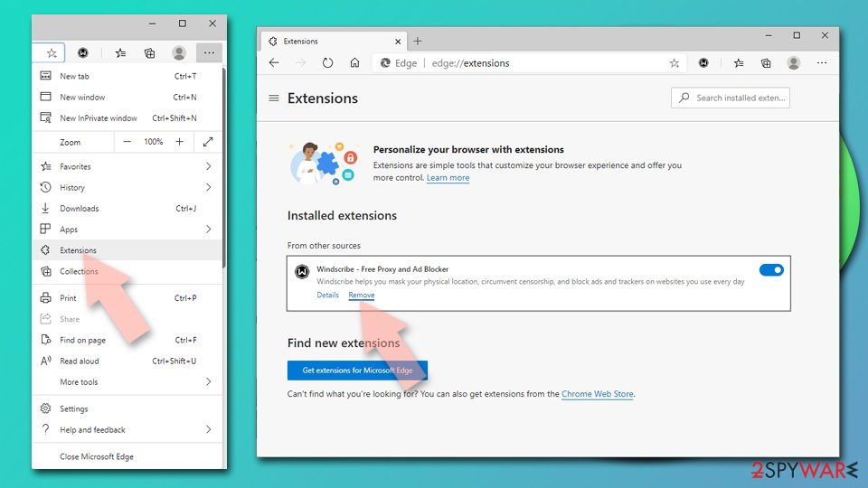Open Collections icon in Extensions window toolbar
This screenshot has height=488, width=868.
tap(766, 63)
